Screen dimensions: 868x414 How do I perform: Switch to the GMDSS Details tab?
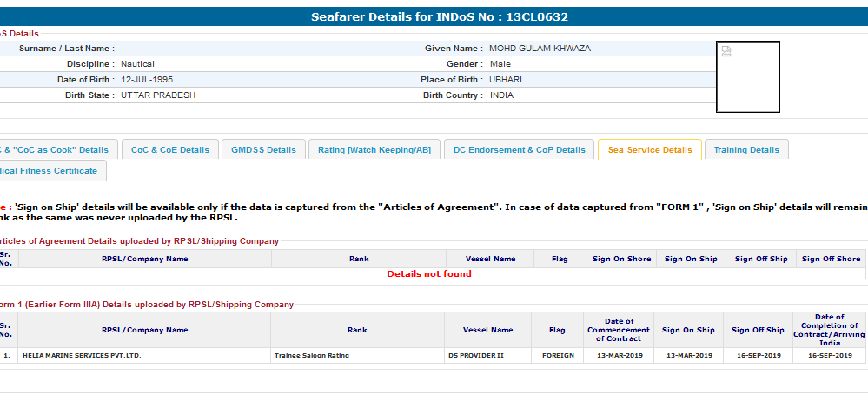pyautogui.click(x=263, y=149)
